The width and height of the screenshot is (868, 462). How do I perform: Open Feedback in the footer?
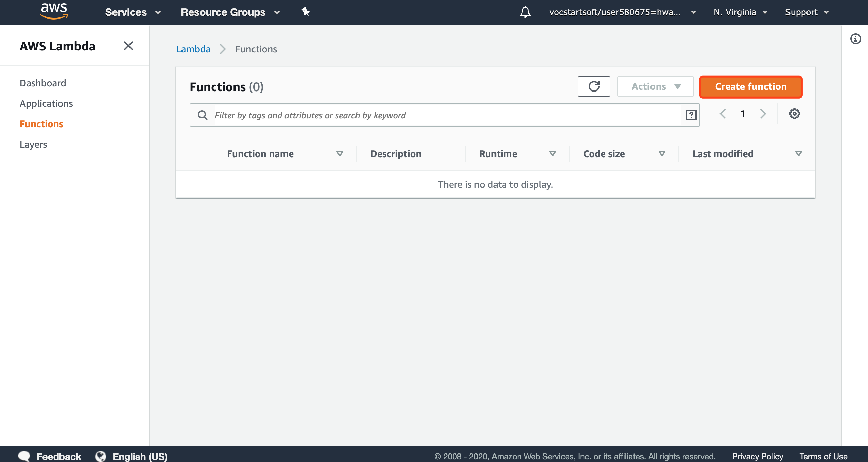tap(50, 456)
